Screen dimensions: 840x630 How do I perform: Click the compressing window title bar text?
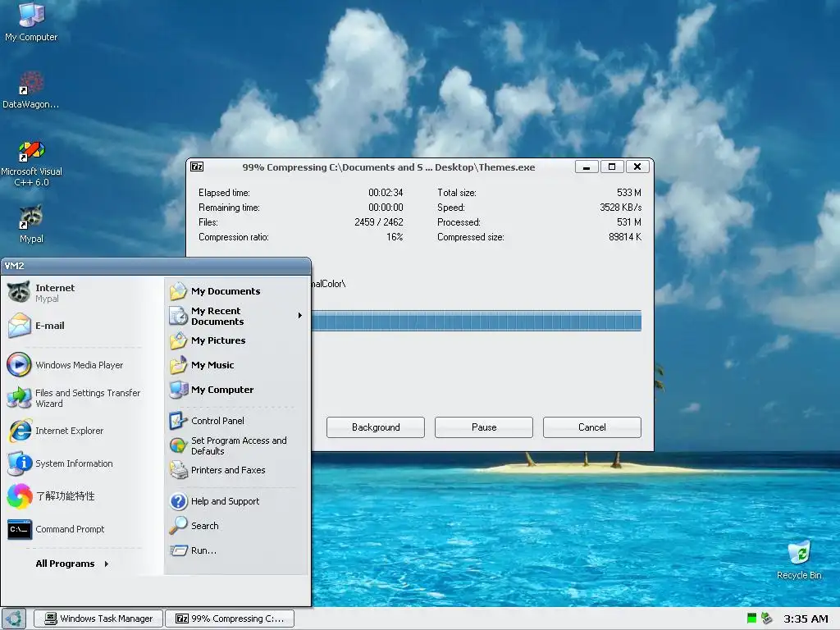point(388,167)
